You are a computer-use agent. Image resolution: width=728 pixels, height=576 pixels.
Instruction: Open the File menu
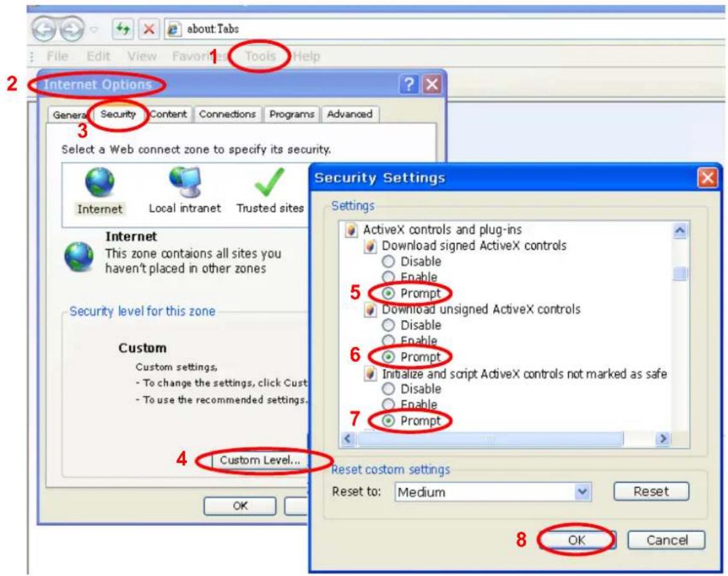point(57,57)
